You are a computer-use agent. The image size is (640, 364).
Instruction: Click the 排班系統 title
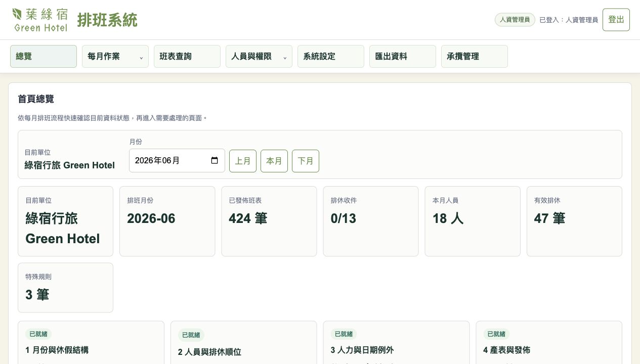pos(107,20)
